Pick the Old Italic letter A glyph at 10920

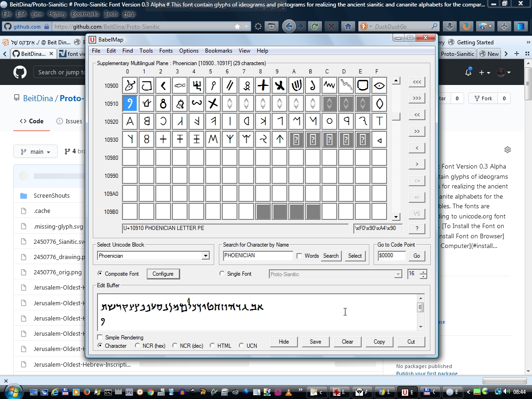(130, 121)
